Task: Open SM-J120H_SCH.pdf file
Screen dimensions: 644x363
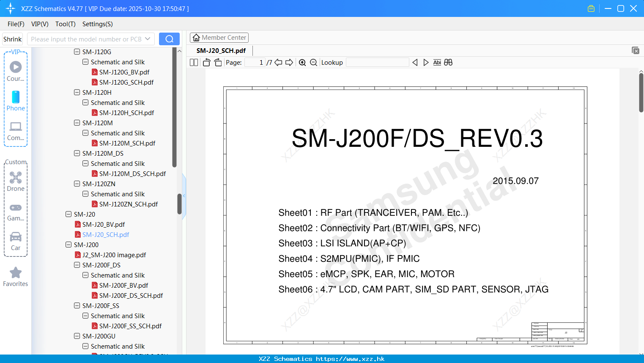Action: [x=126, y=113]
